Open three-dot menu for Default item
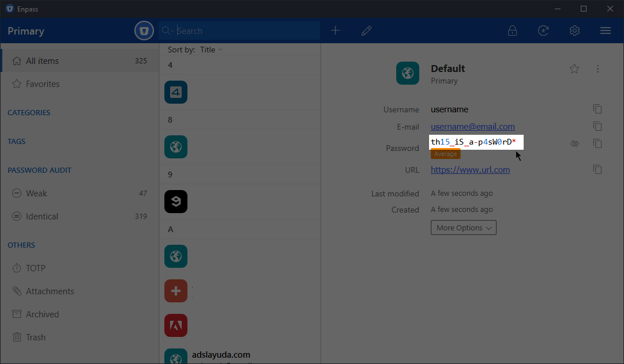This screenshot has width=624, height=364. pos(597,69)
